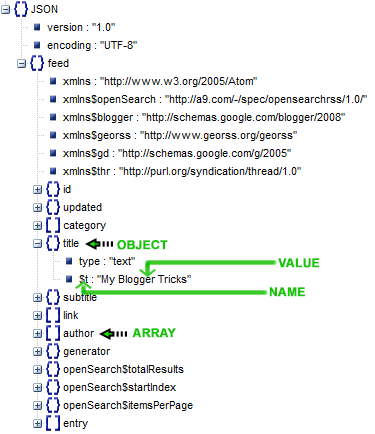Image resolution: width=375 pixels, height=434 pixels.
Task: Click the object icon next to id
Action: click(53, 189)
